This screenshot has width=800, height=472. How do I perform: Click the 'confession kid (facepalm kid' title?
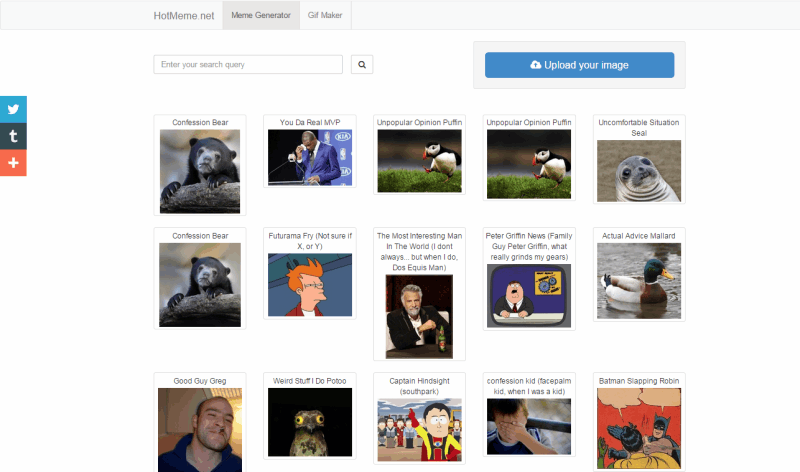[x=529, y=386]
